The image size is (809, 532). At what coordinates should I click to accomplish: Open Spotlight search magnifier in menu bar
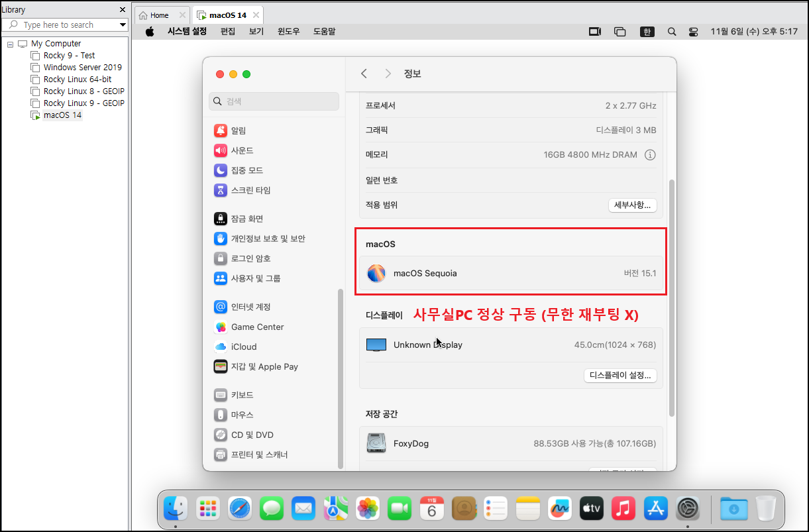(x=672, y=31)
